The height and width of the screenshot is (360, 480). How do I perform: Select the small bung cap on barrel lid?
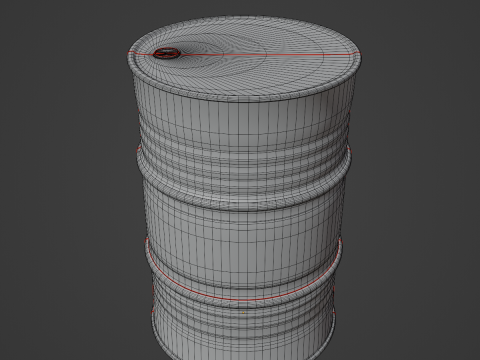pyautogui.click(x=167, y=53)
